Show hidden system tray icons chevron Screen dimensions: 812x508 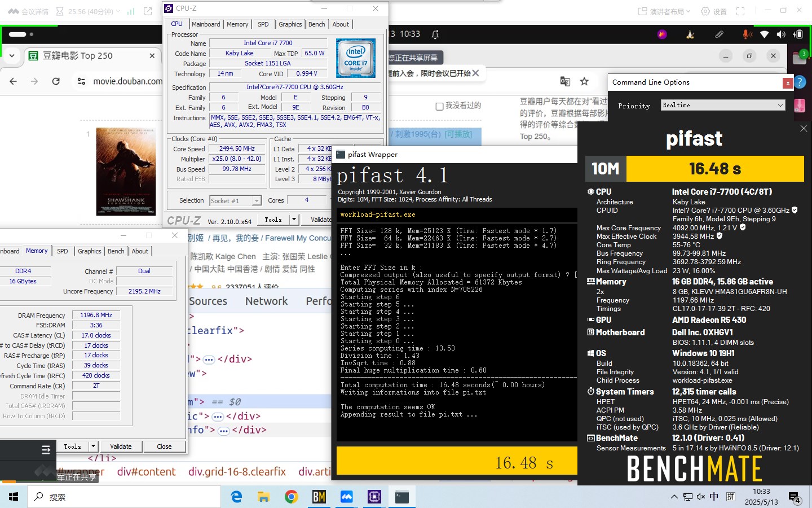(x=674, y=497)
